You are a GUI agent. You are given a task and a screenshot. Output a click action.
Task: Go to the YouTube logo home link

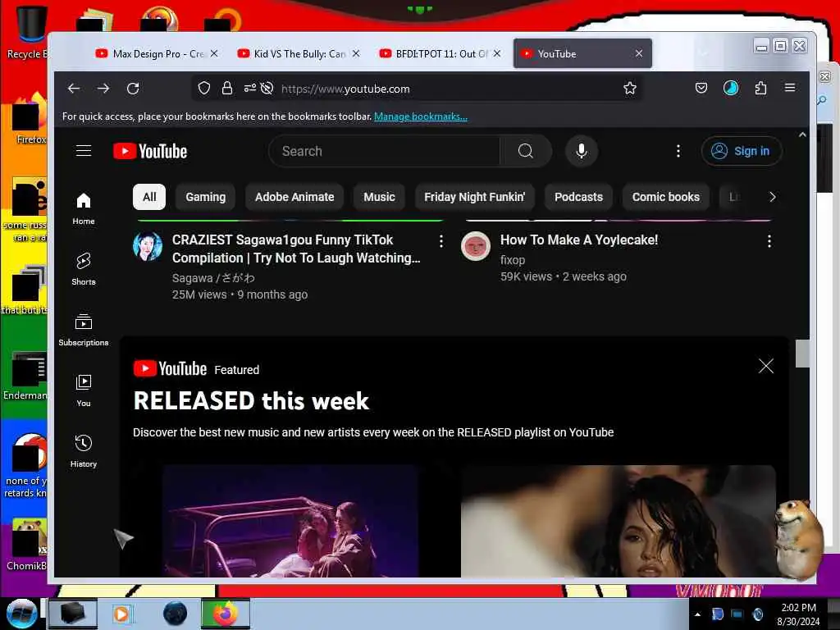(x=150, y=151)
